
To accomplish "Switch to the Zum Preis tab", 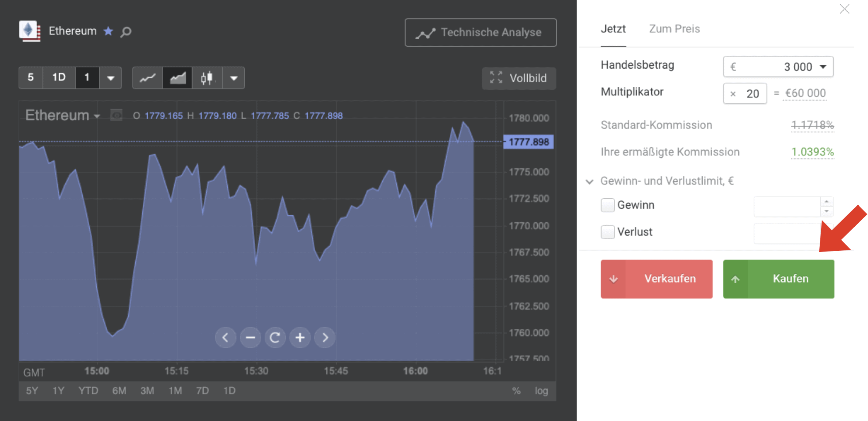I will tap(674, 29).
